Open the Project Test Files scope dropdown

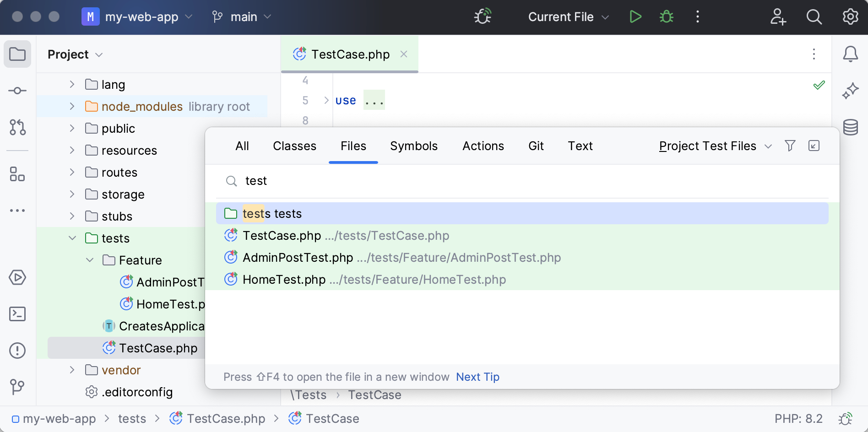point(714,146)
